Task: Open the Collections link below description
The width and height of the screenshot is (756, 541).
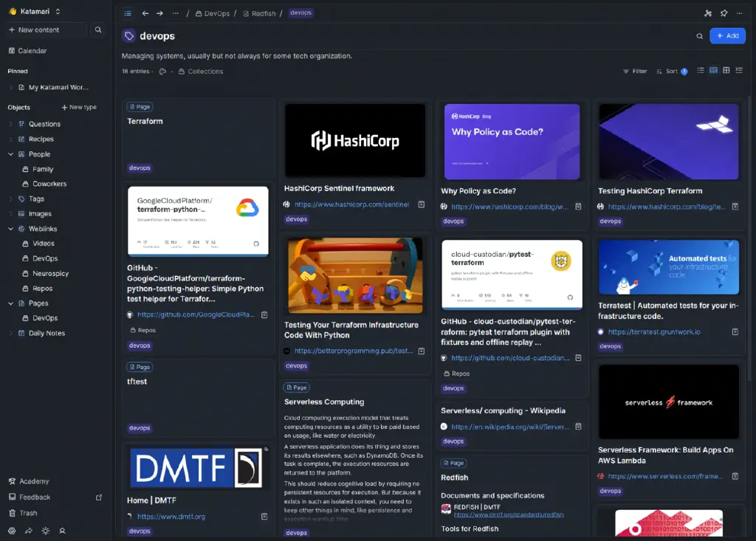Action: coord(201,72)
